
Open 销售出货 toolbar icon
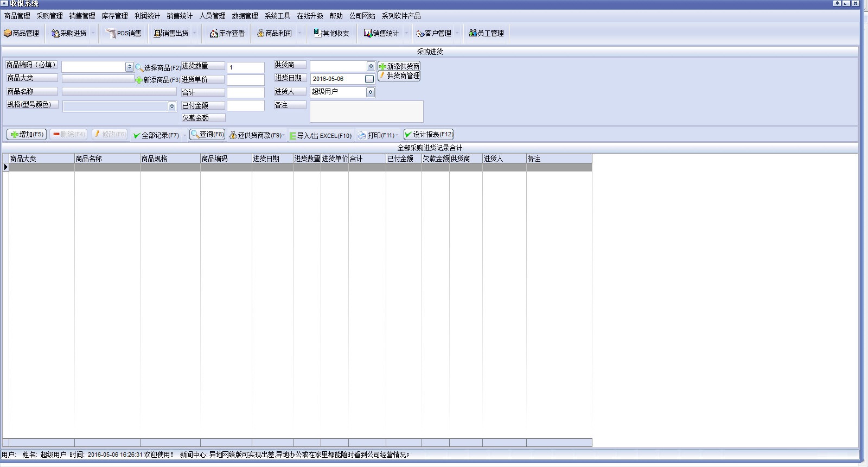[171, 33]
